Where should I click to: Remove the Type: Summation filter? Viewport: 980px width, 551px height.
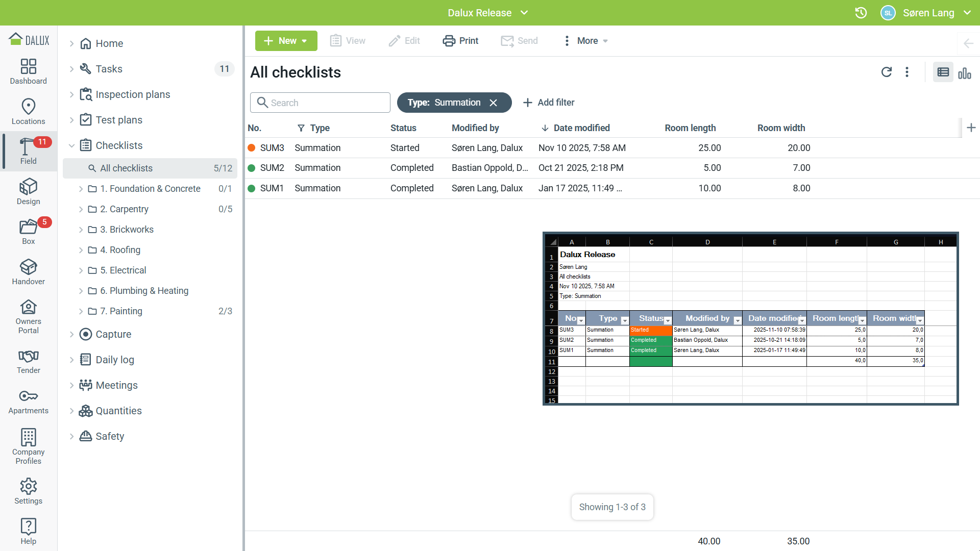[493, 103]
